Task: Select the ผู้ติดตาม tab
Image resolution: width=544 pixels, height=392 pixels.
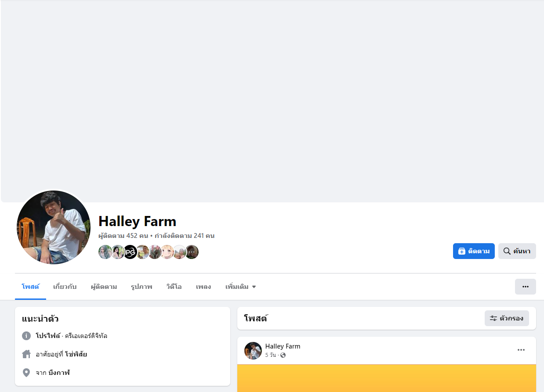Action: point(104,287)
